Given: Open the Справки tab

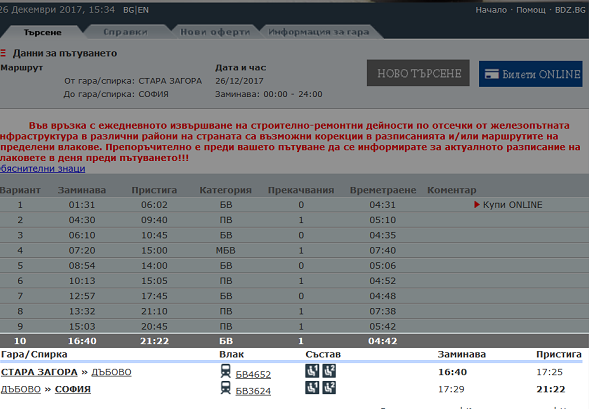Looking at the screenshot, I should (x=125, y=32).
